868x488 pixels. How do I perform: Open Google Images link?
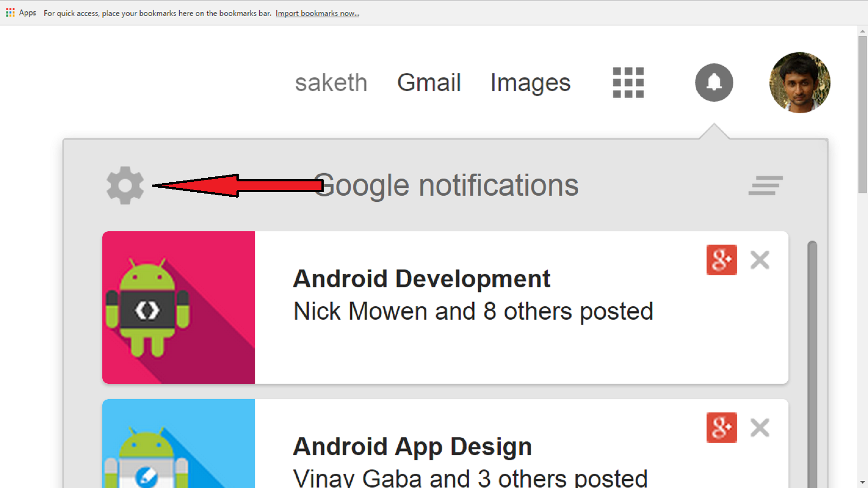pyautogui.click(x=530, y=84)
